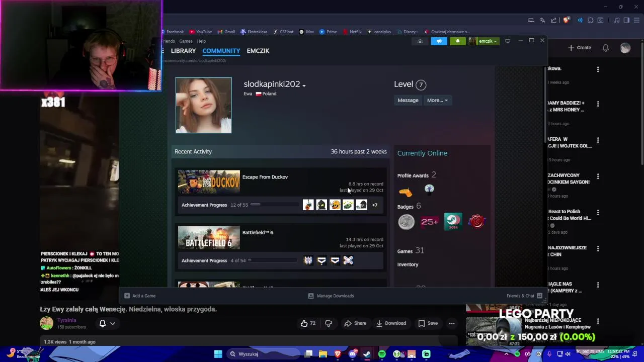Viewport: 644px width, 362px height.
Task: Open Escape From Duckov game link
Action: tap(265, 177)
